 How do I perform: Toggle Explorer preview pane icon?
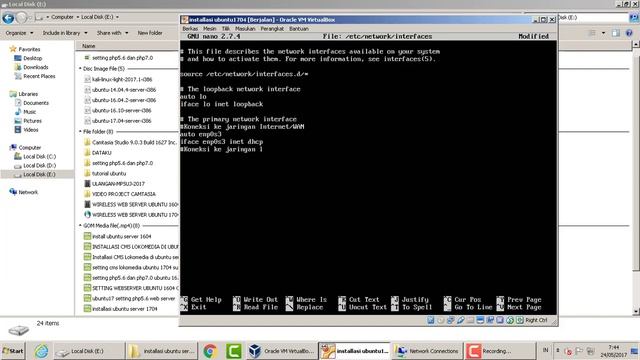click(x=616, y=33)
